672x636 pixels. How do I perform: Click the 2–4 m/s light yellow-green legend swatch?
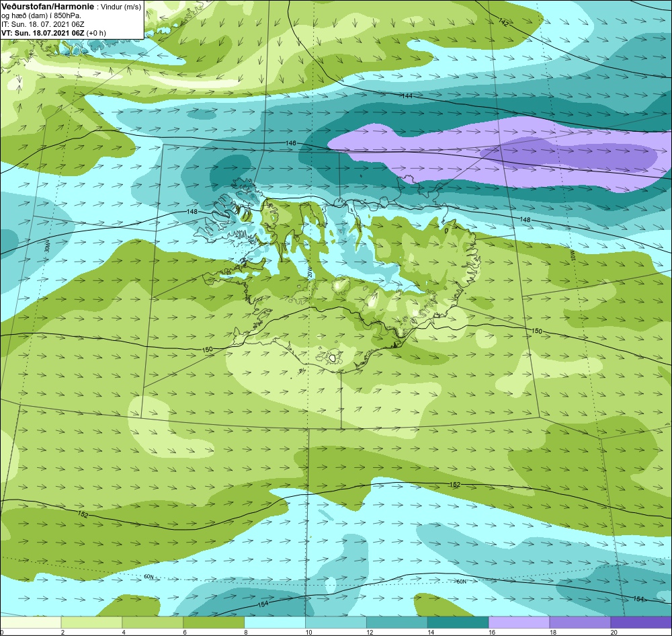point(91,621)
